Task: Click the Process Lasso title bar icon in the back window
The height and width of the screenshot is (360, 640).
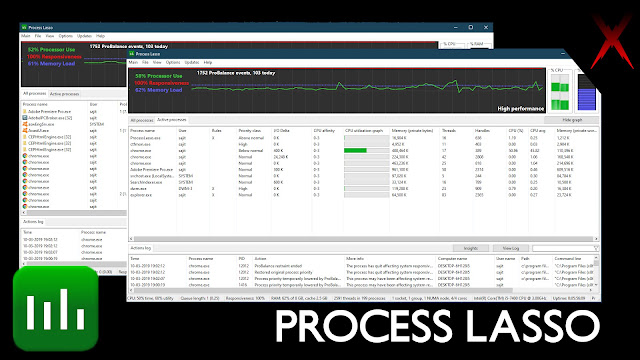Action: click(24, 27)
